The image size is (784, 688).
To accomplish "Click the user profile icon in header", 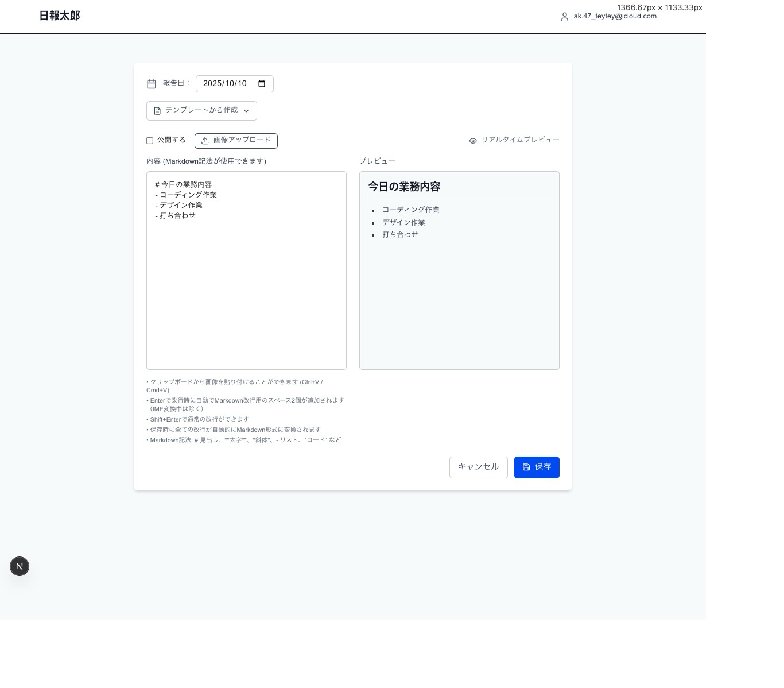I will click(x=565, y=17).
